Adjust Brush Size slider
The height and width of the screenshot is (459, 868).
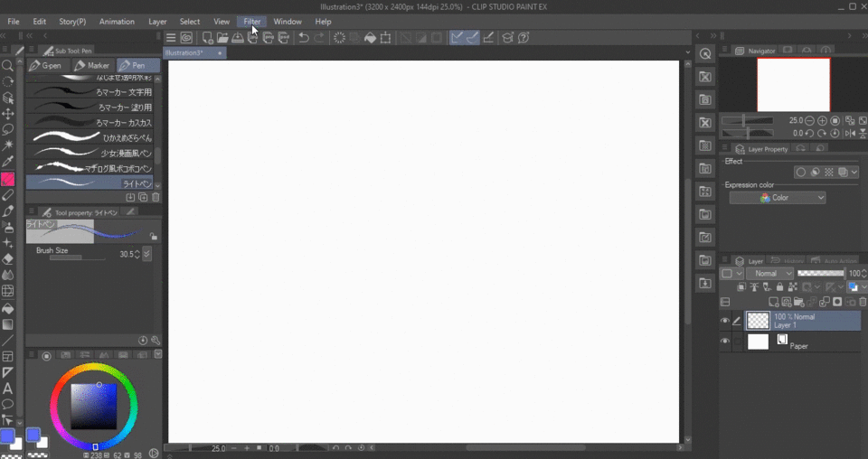tap(78, 258)
